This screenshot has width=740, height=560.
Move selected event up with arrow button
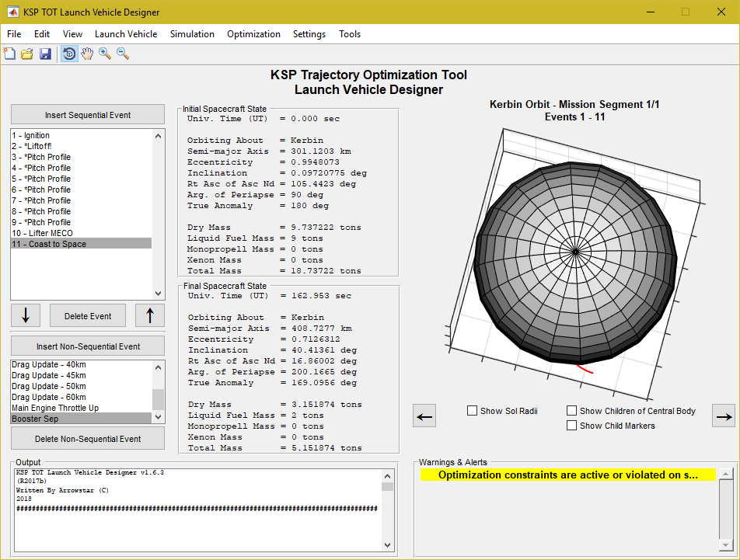[x=150, y=315]
